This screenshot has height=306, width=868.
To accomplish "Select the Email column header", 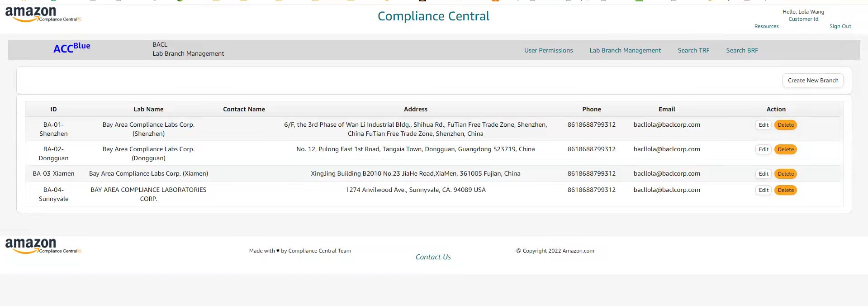I will [x=667, y=109].
